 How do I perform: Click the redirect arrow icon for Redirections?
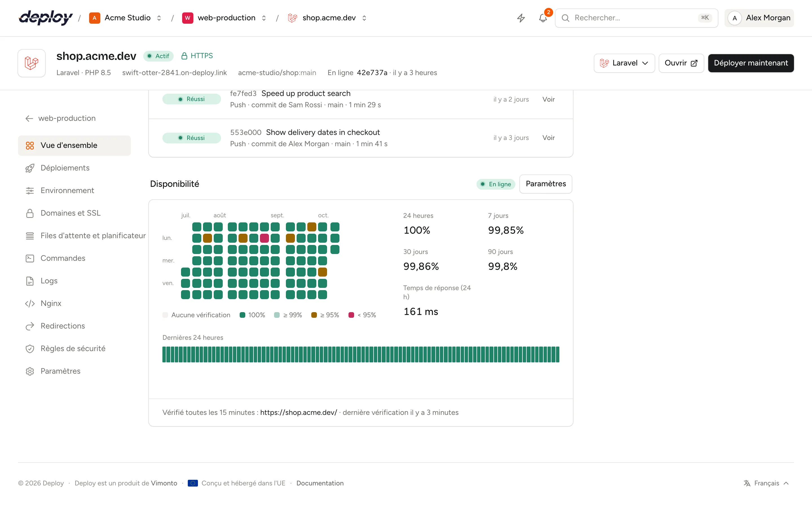30,326
